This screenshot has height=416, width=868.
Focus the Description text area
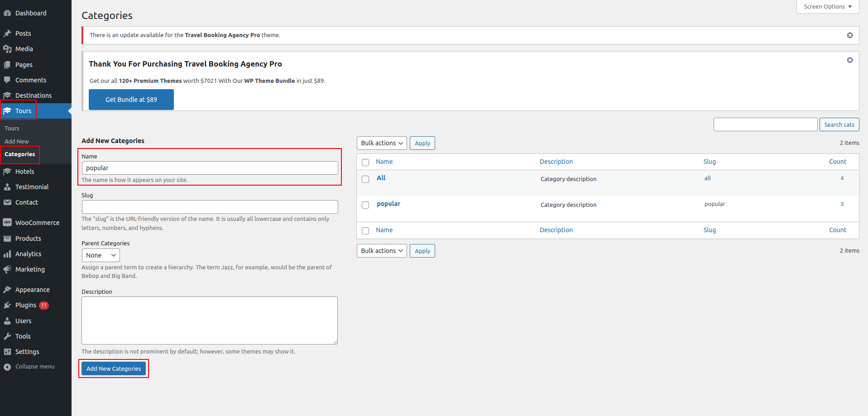point(210,320)
